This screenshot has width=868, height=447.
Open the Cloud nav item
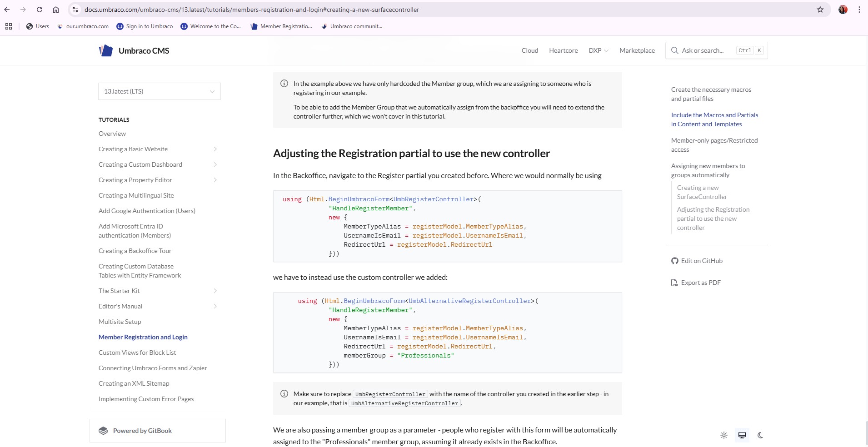pyautogui.click(x=530, y=50)
